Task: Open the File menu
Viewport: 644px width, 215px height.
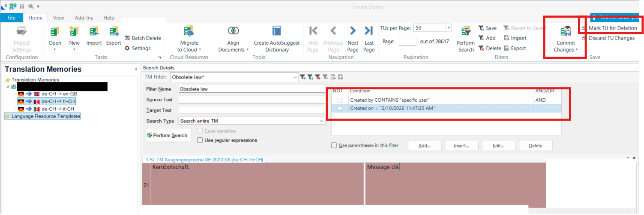Action: (12, 18)
